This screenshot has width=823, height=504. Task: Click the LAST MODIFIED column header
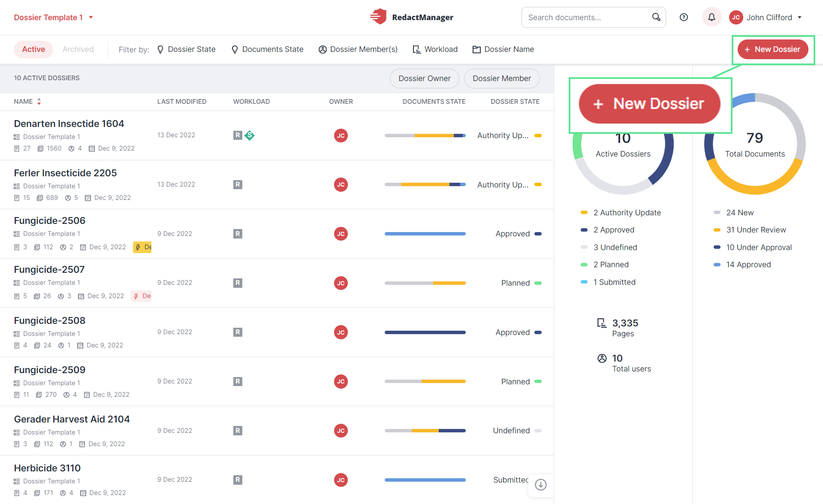click(182, 102)
